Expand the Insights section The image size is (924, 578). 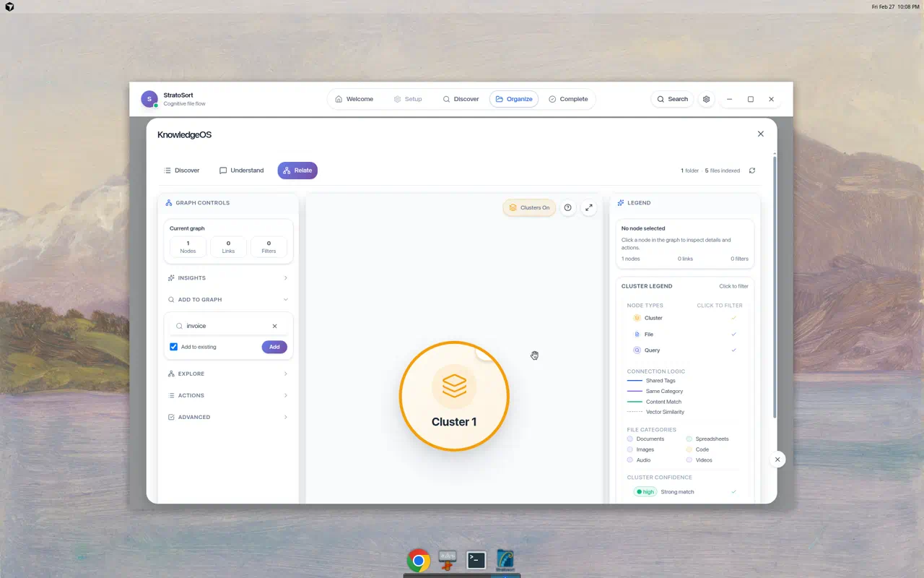228,278
